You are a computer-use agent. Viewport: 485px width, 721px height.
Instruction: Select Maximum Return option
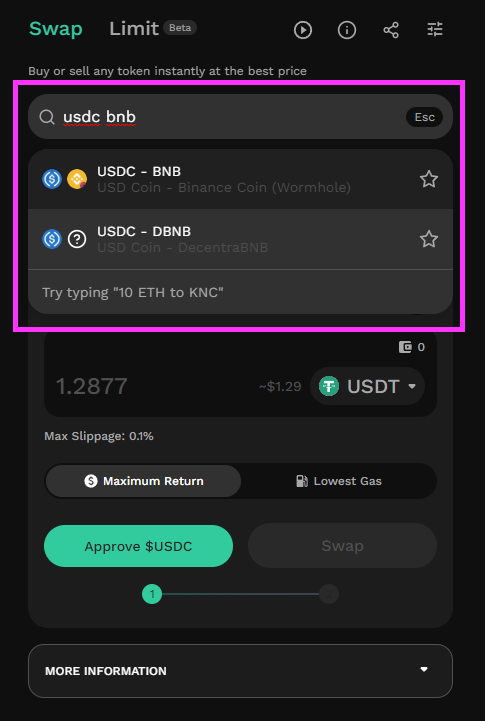[x=143, y=481]
